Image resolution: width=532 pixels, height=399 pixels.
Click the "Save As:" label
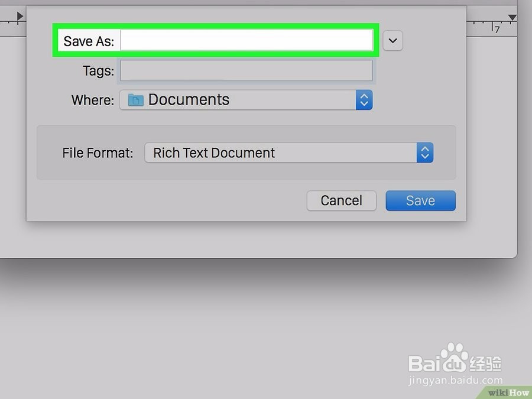point(89,41)
